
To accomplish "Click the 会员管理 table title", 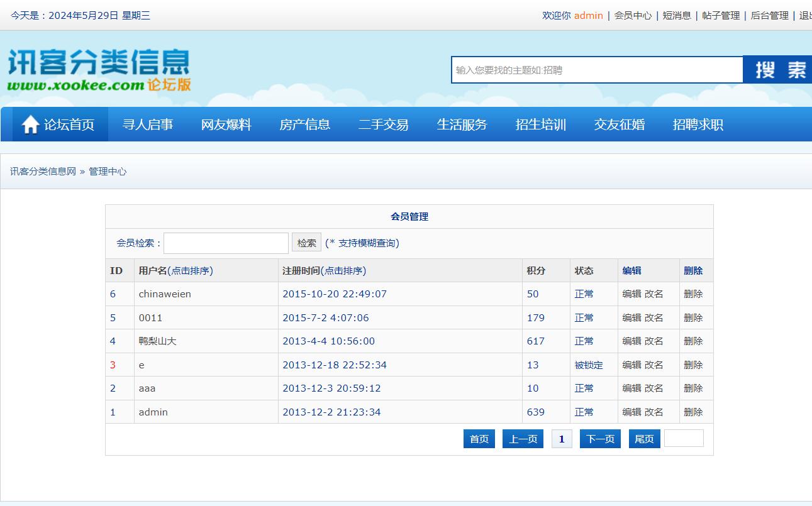I will pos(409,217).
